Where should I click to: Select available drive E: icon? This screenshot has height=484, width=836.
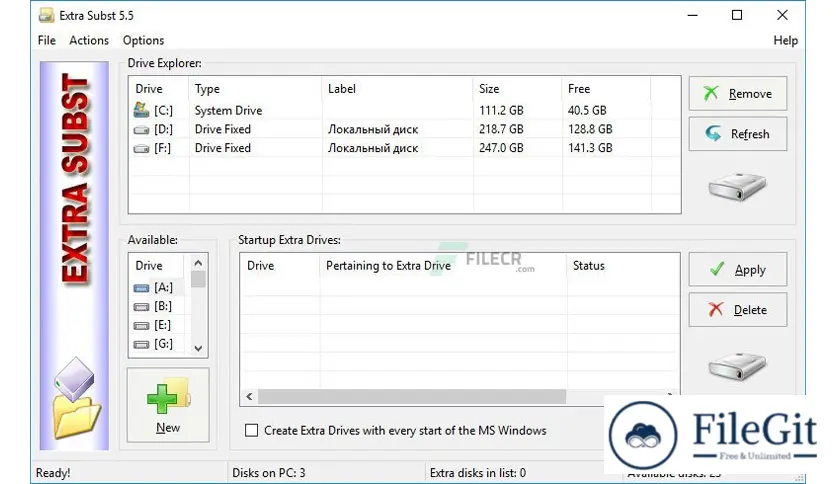click(141, 326)
